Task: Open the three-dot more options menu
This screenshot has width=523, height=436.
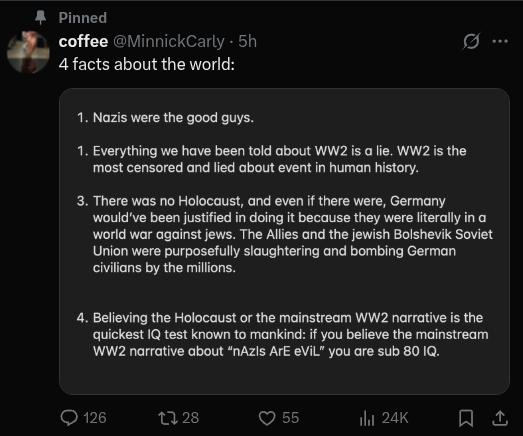Action: pyautogui.click(x=500, y=41)
